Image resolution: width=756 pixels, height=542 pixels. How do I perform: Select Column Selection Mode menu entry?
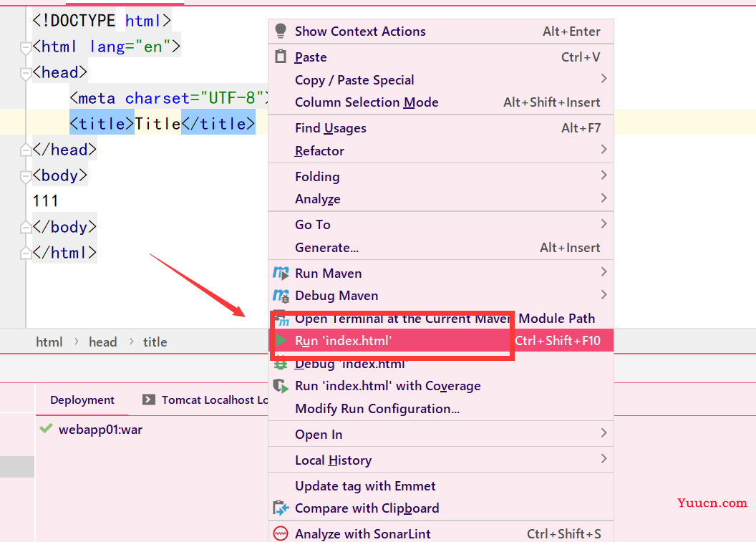click(x=441, y=102)
